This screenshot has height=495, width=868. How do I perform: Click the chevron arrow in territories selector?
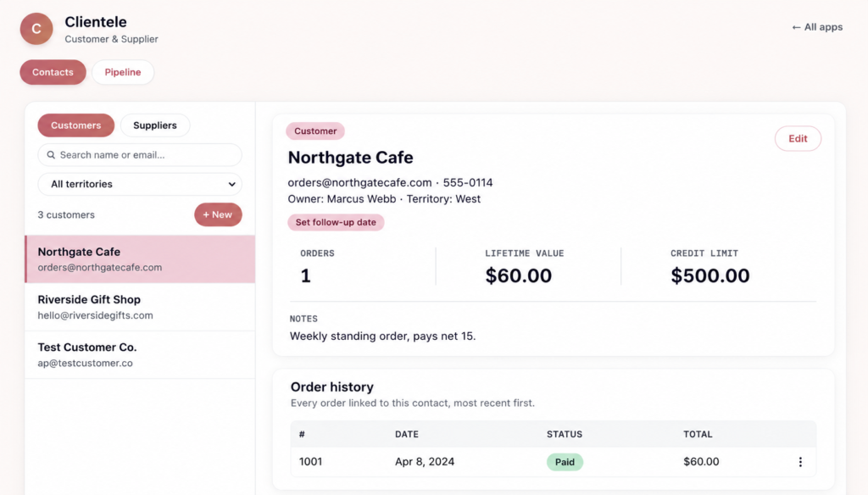(x=232, y=185)
